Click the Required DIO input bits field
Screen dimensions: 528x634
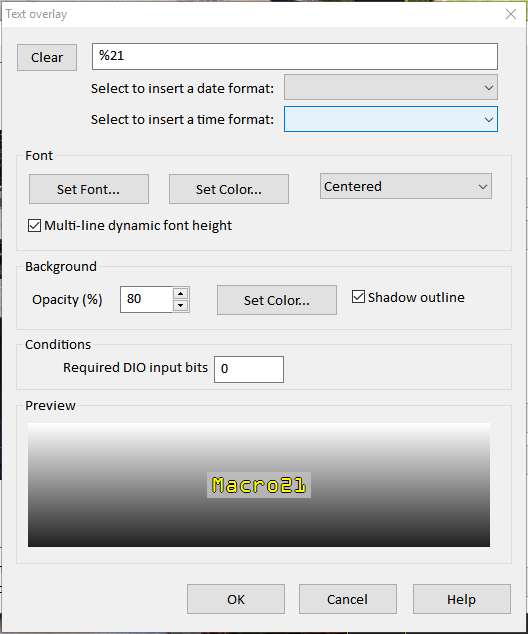249,369
